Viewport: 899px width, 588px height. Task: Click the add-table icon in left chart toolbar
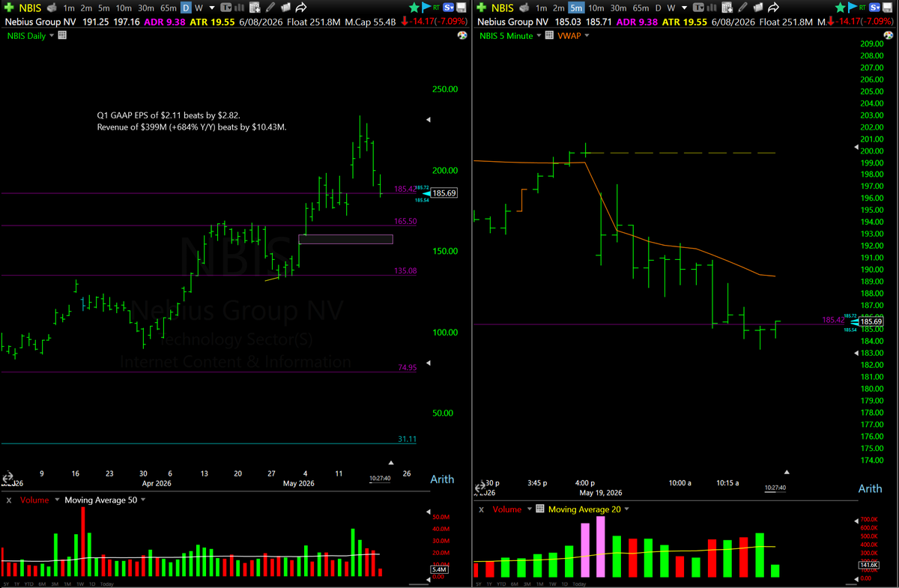coord(255,7)
